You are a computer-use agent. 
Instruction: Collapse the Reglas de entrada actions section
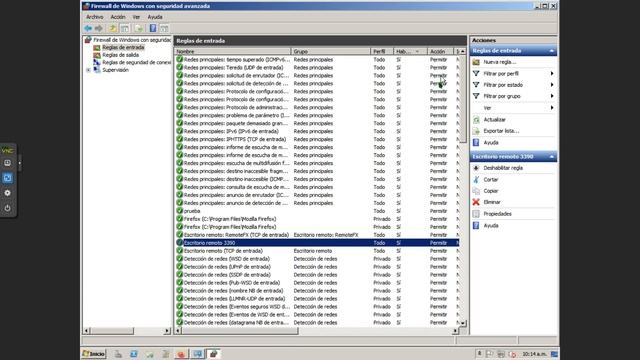[x=551, y=51]
